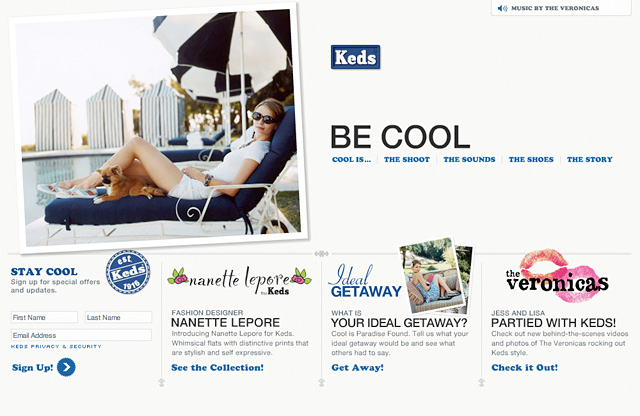This screenshot has width=640, height=416.
Task: Open The Story navigation item
Action: 590,160
